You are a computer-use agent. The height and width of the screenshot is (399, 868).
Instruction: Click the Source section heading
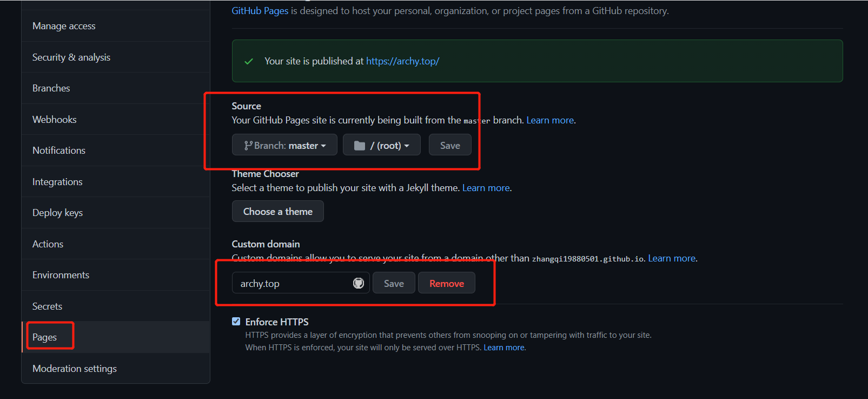click(246, 106)
